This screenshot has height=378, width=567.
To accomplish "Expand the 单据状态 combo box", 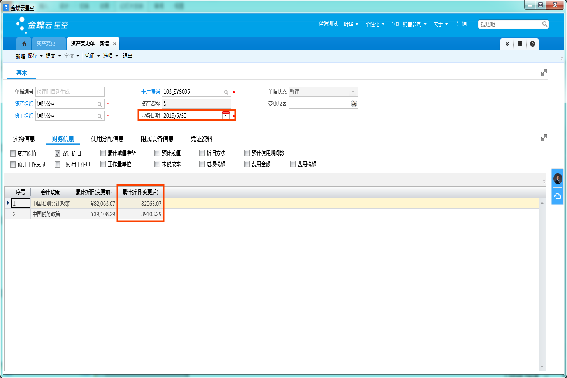I will pyautogui.click(x=353, y=92).
